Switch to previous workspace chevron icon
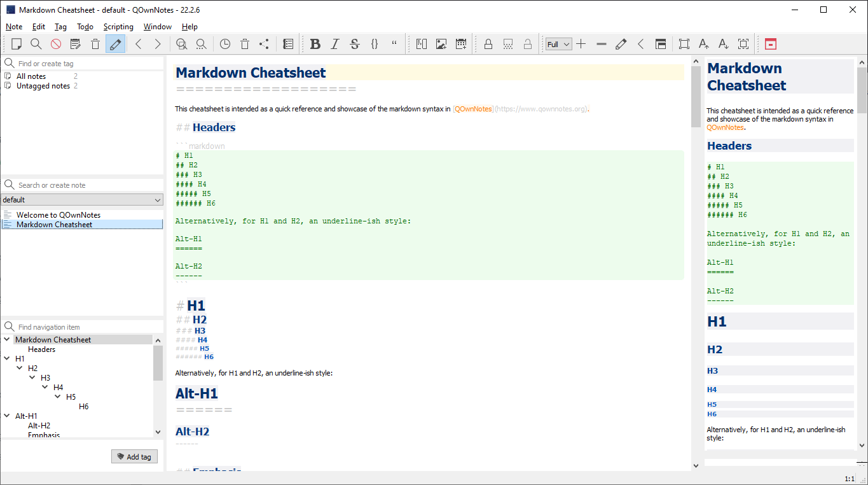868x485 pixels. tap(641, 44)
